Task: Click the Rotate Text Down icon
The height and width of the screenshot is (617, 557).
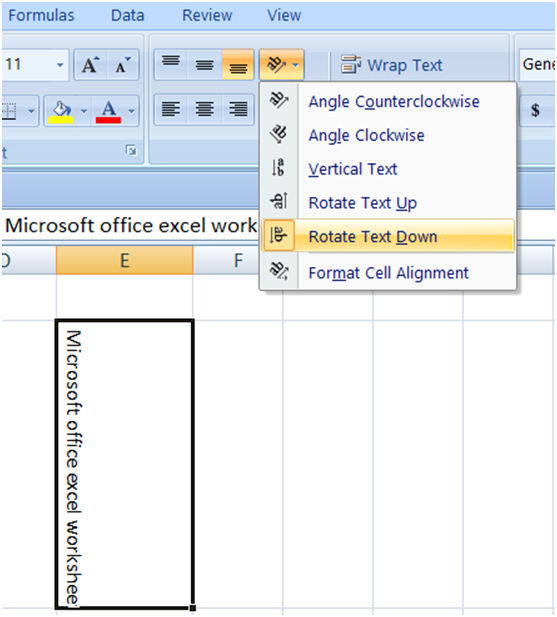Action: 278,235
